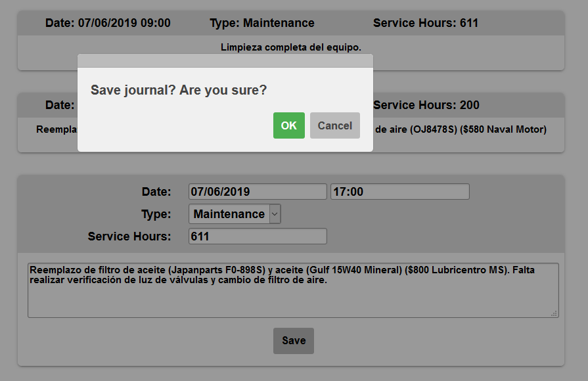
Task: Confirm saving with the green OK button
Action: point(289,125)
